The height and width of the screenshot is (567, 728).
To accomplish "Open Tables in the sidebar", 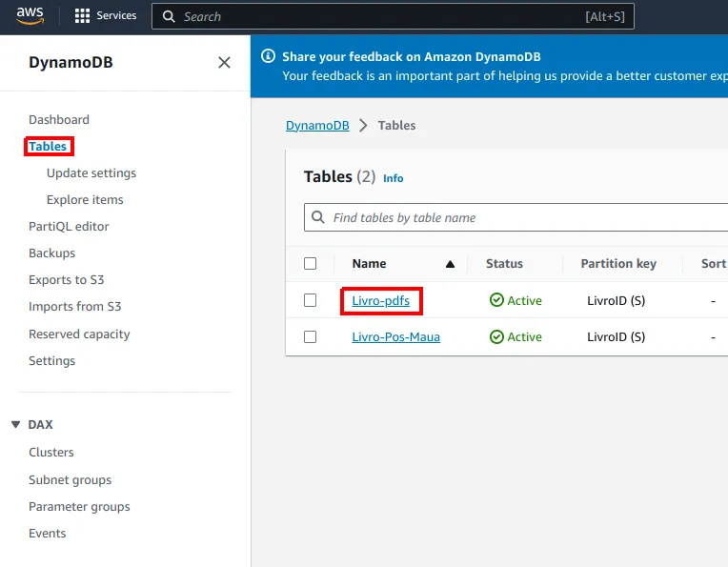I will click(x=48, y=147).
